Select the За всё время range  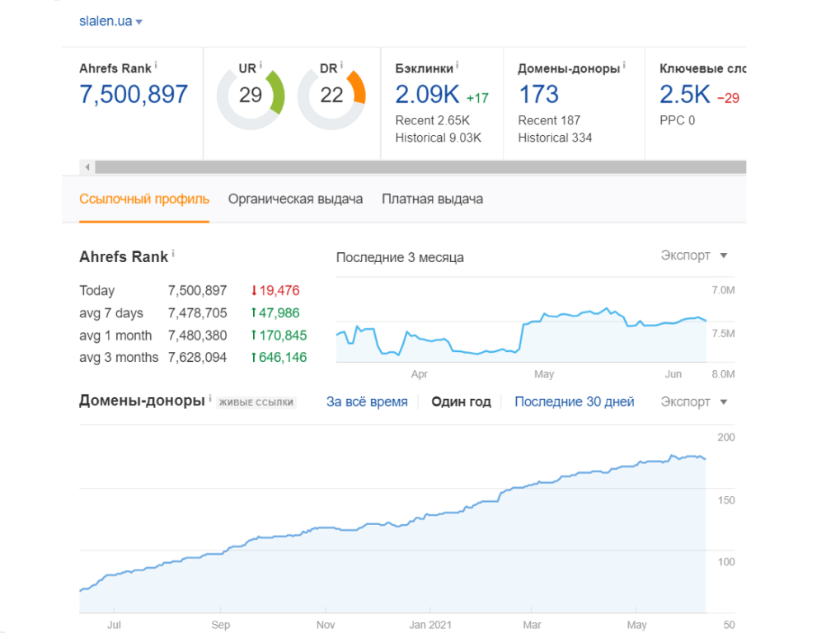coord(367,401)
